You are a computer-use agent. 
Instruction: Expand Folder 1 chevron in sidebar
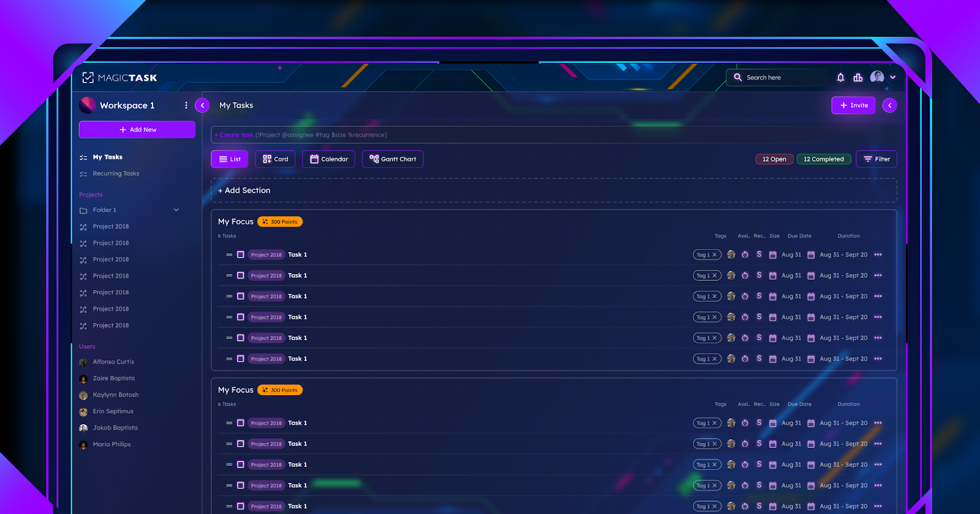[x=176, y=210]
